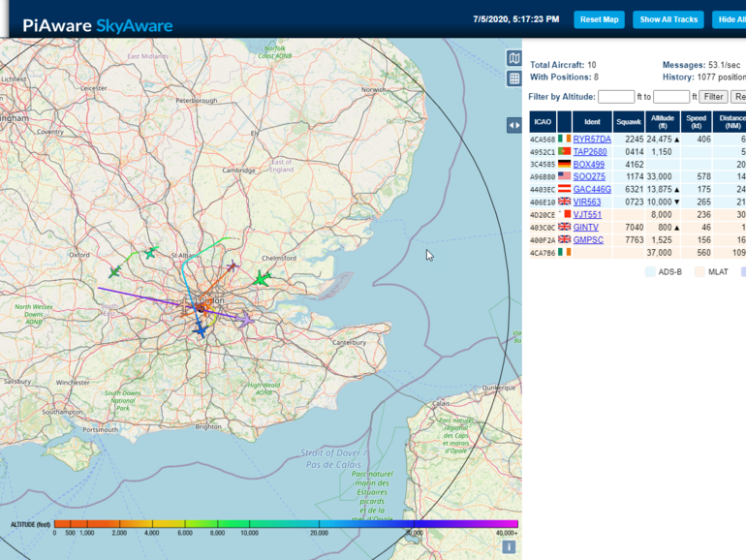
Task: Click the German flag beside BOX499
Action: (564, 164)
